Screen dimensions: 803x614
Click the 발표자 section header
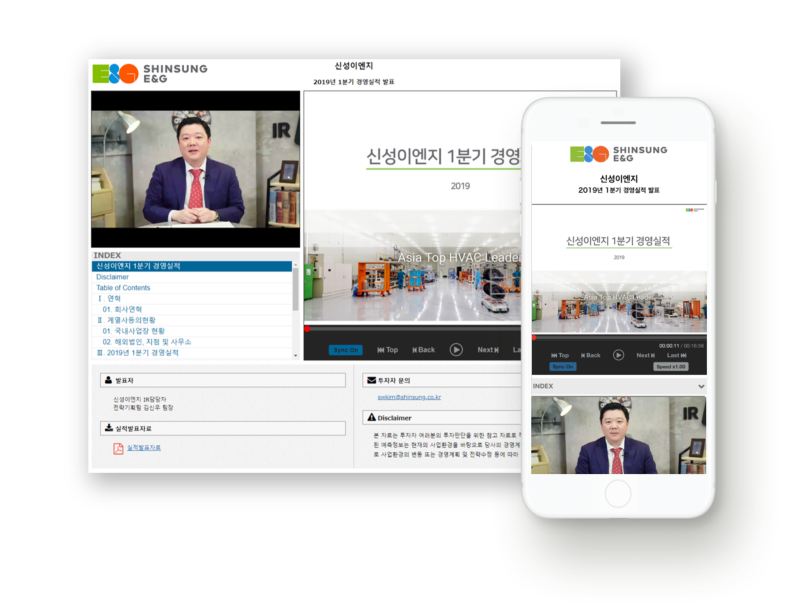click(x=223, y=380)
